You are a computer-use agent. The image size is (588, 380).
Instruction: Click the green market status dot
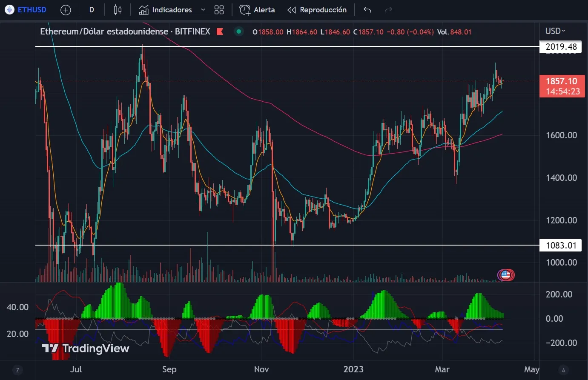pyautogui.click(x=239, y=31)
